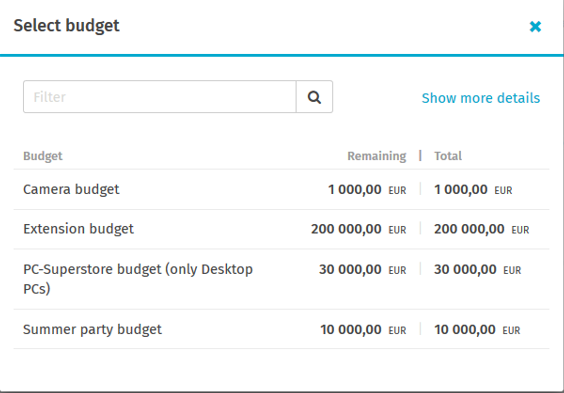Viewport: 564px width, 393px height.
Task: Close the Select budget dialog
Action: (535, 26)
